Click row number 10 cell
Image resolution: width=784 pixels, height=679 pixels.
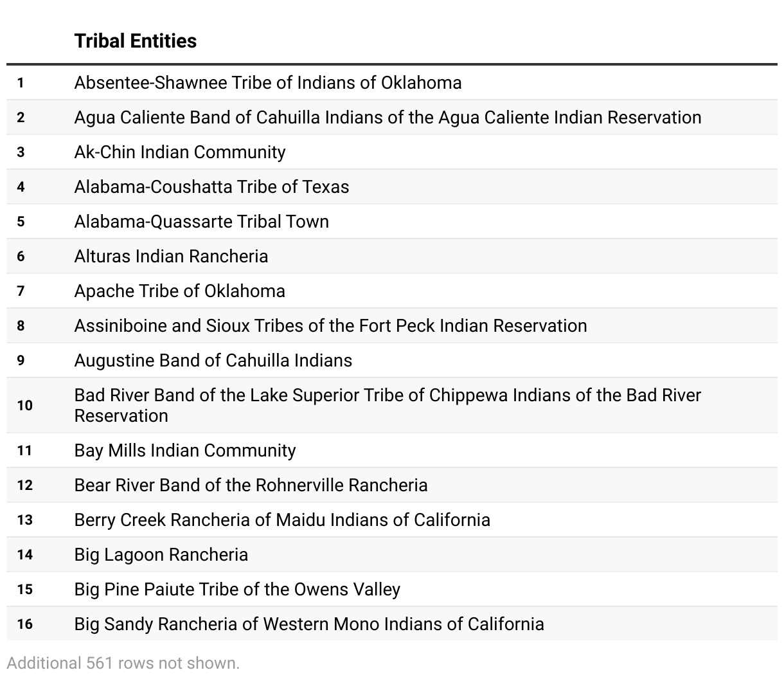[x=24, y=405]
